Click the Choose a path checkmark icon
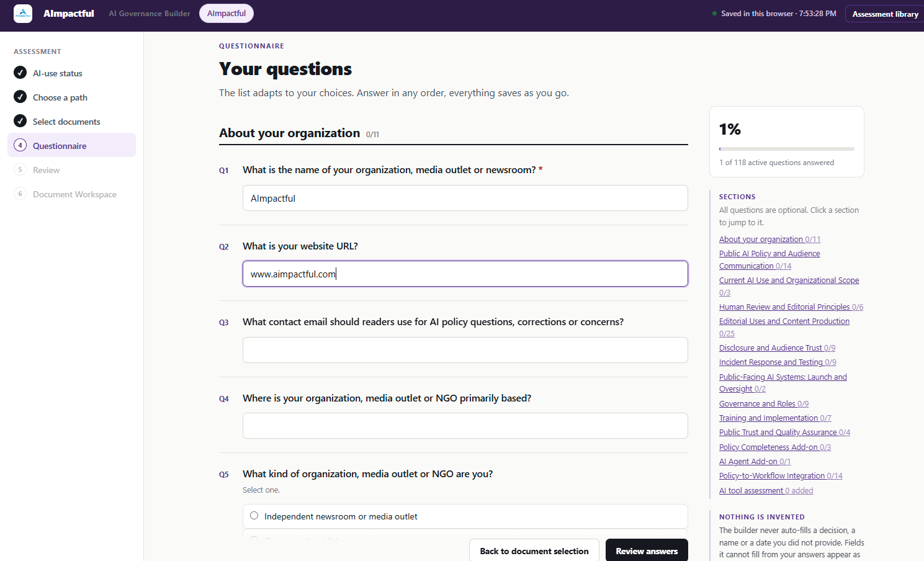The height and width of the screenshot is (561, 924). pos(20,97)
